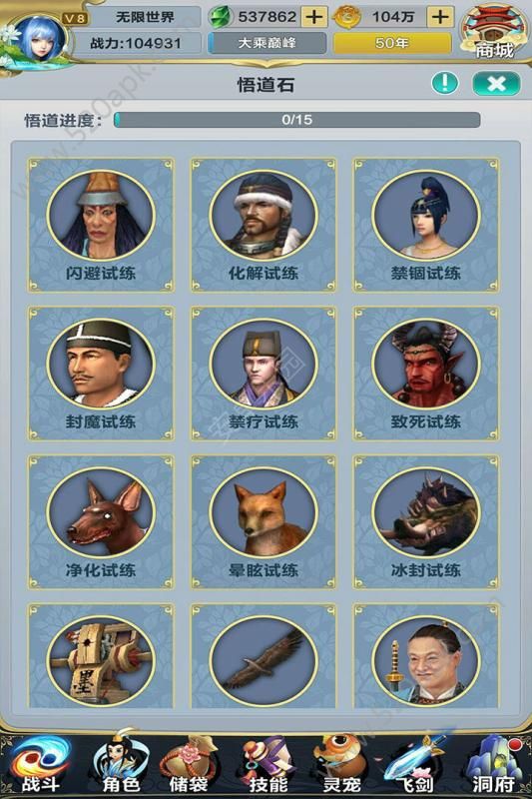Select the crossbow cart trial card
The height and width of the screenshot is (799, 532).
pos(101,656)
